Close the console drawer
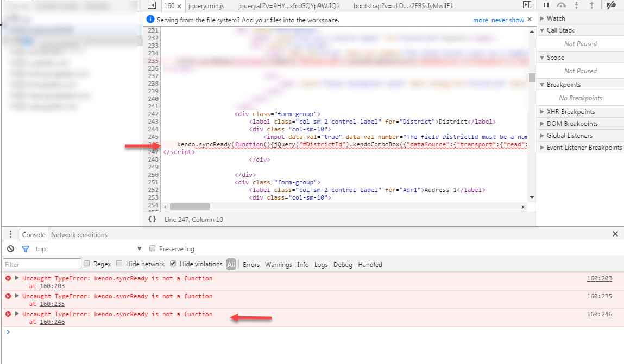The image size is (624, 364). 615,234
